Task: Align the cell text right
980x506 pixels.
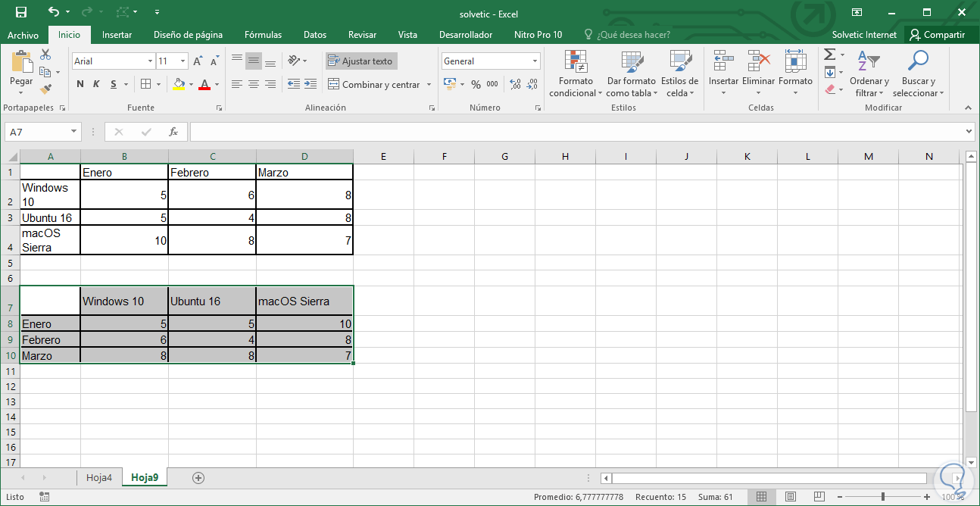Action: [270, 84]
